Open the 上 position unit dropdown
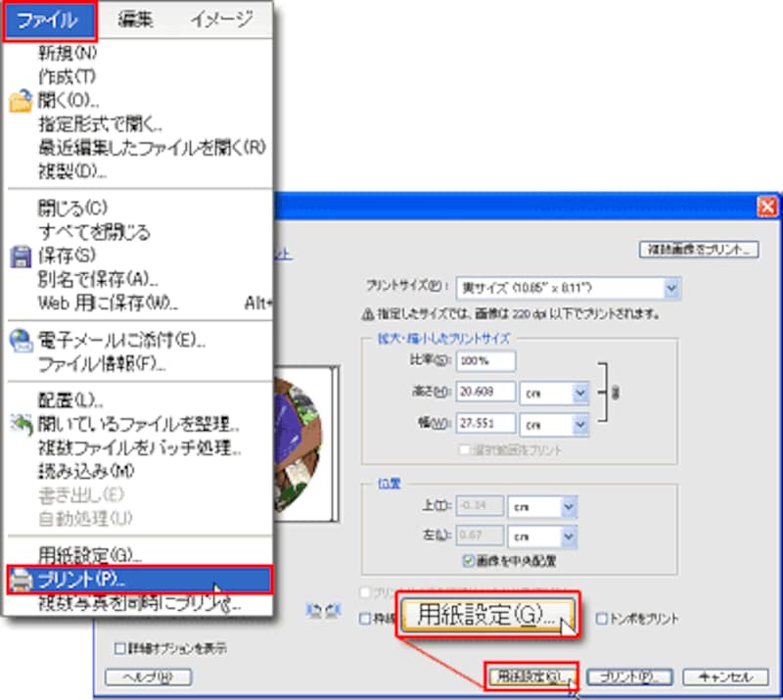Screen dimensions: 783x700 tap(568, 507)
